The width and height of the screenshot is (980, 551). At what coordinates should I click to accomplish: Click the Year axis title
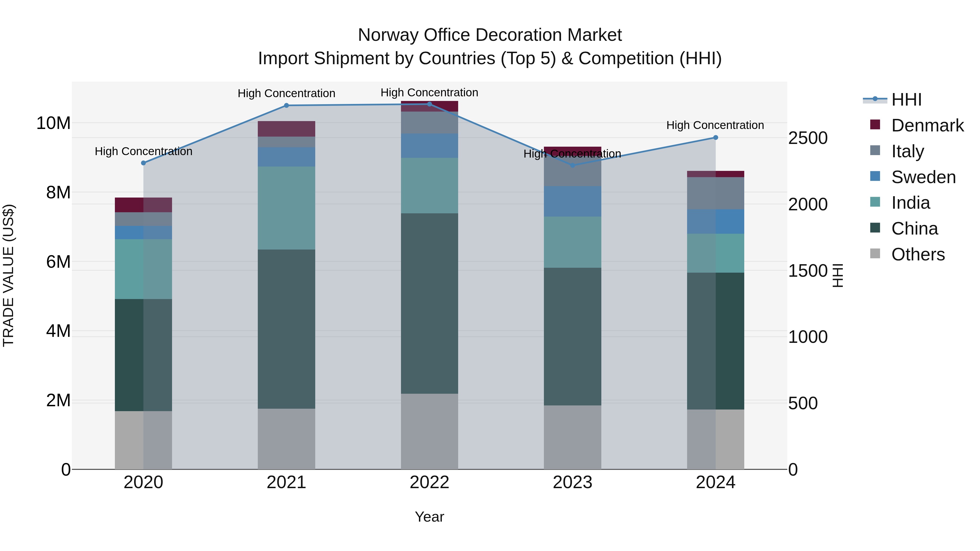tap(430, 517)
